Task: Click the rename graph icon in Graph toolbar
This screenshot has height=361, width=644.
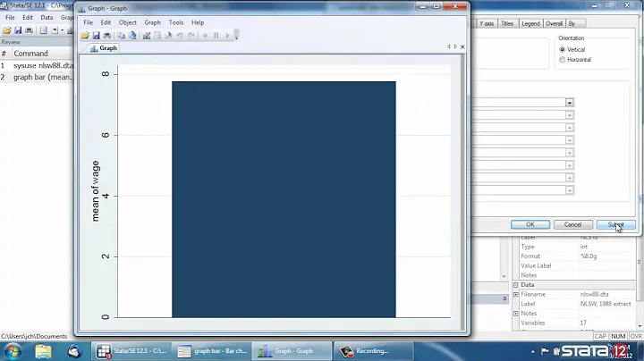Action: 132,36
